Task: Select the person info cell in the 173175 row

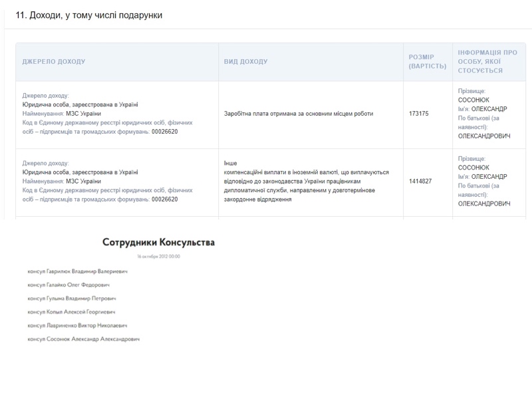Action: click(x=484, y=114)
